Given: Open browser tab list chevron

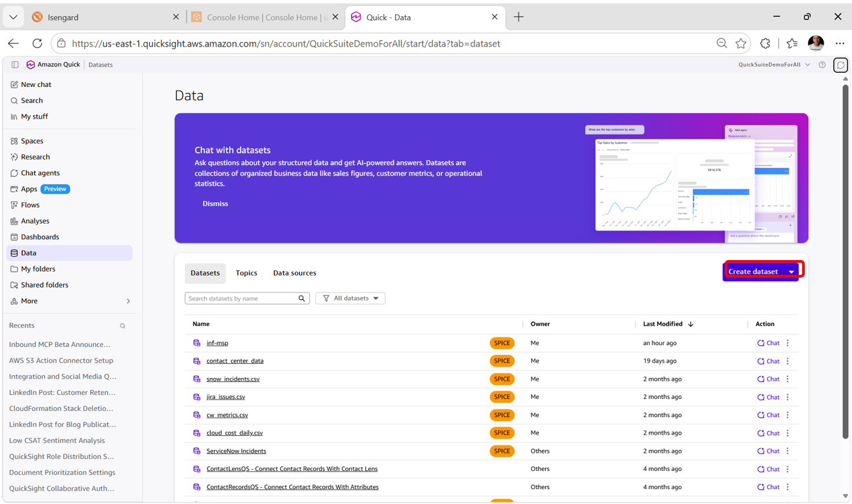Looking at the screenshot, I should pyautogui.click(x=13, y=17).
